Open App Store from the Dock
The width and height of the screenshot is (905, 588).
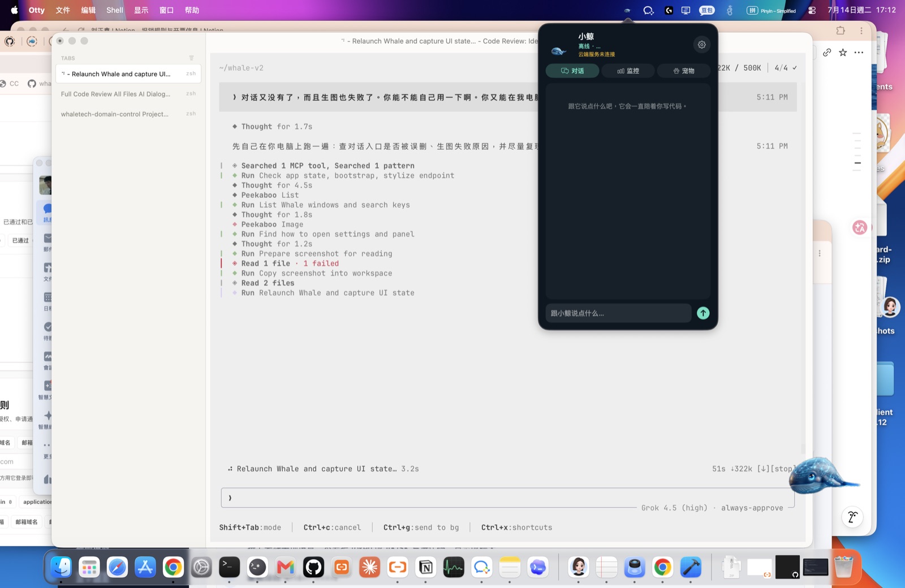pos(145,567)
